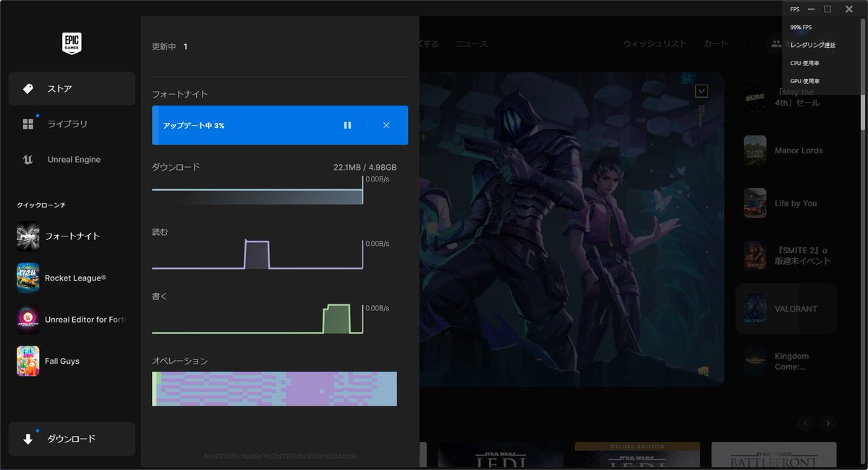Image resolution: width=868 pixels, height=470 pixels.
Task: Open the ニュース news tab
Action: [x=471, y=44]
